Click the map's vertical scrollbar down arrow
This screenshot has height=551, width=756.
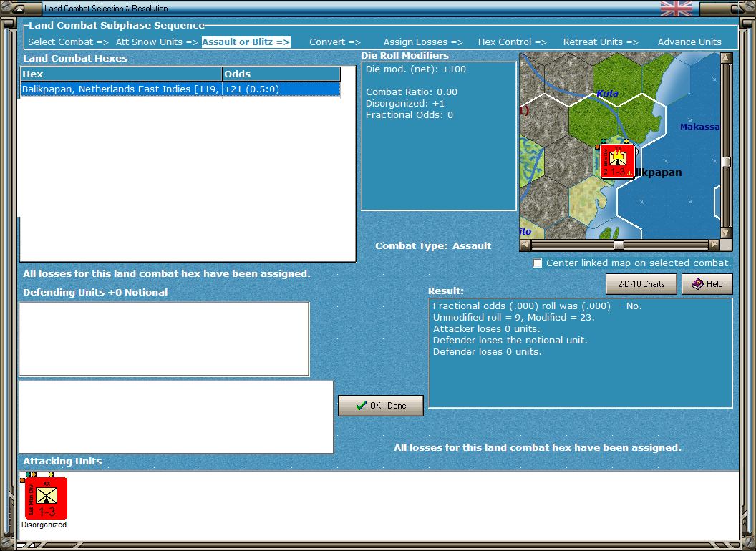pyautogui.click(x=726, y=233)
